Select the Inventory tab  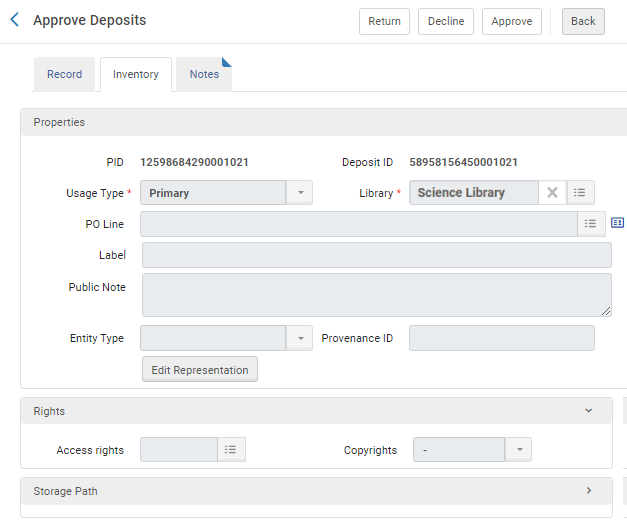136,75
